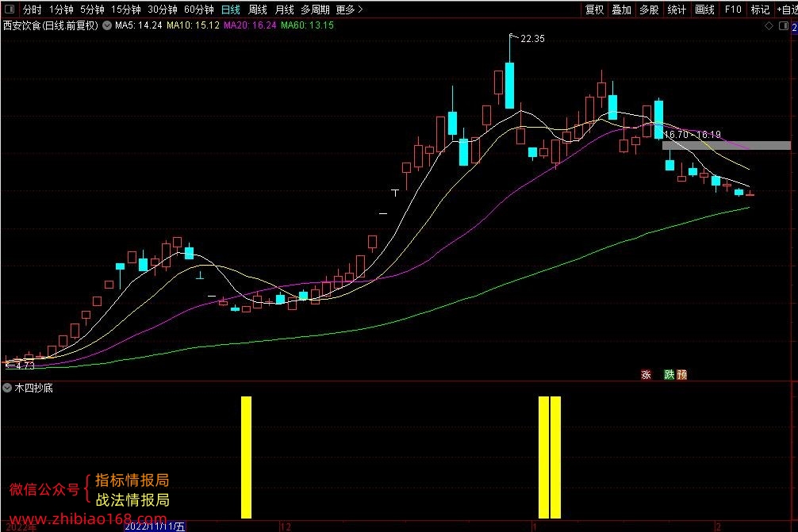
Task: Click the MA60: 13.15 indicator value
Action: 307,25
